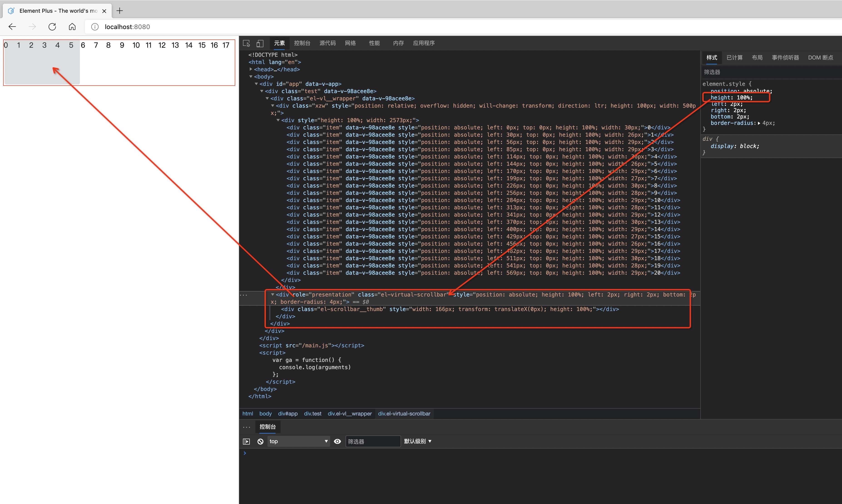Toggle the device emulation toolbar

point(260,43)
